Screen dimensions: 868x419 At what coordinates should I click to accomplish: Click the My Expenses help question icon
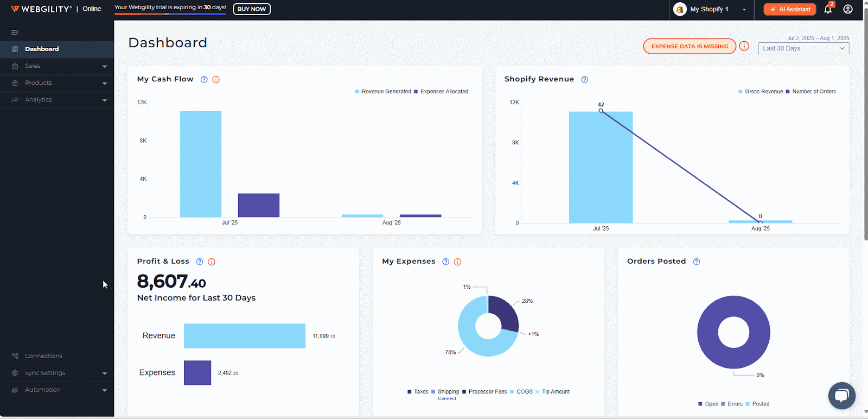(x=445, y=262)
